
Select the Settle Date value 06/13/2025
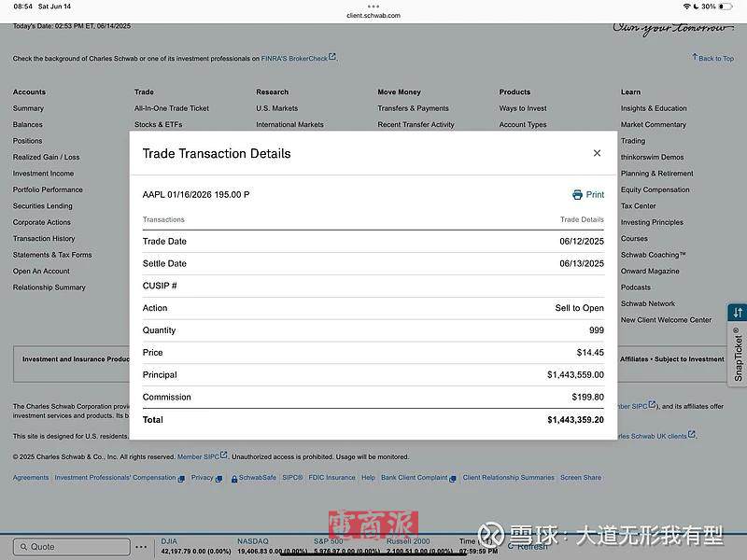click(x=582, y=263)
